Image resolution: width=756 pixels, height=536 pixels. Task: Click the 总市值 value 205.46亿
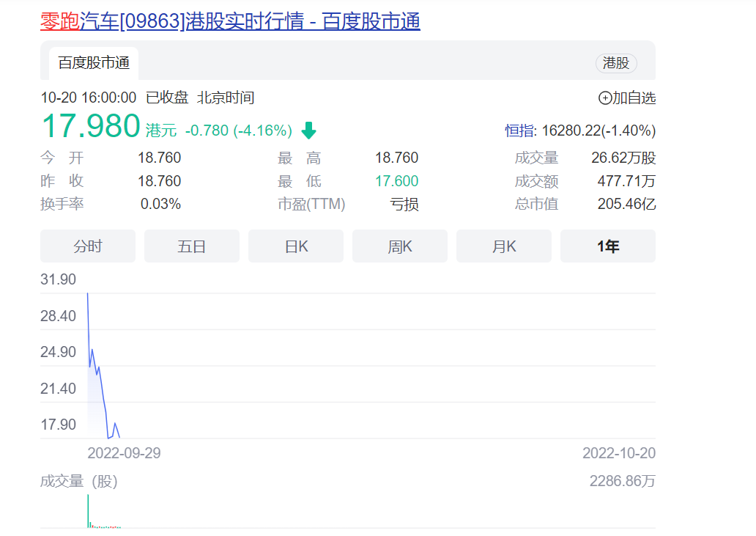click(627, 204)
